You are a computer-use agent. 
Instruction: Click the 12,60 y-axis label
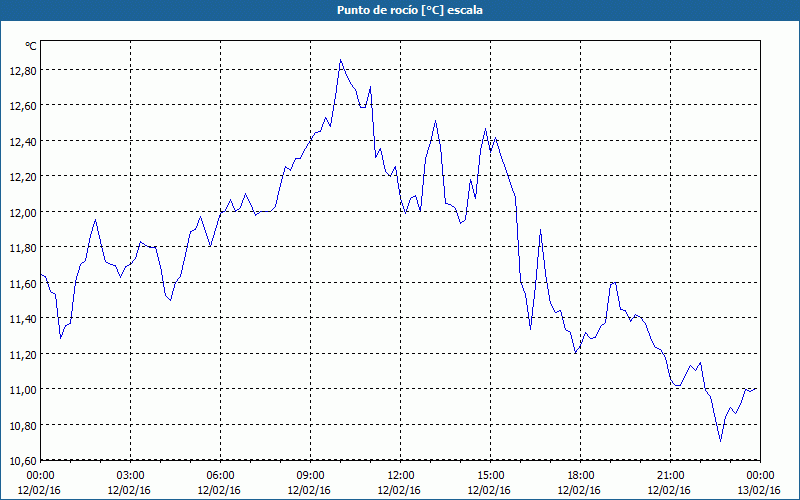coord(23,106)
